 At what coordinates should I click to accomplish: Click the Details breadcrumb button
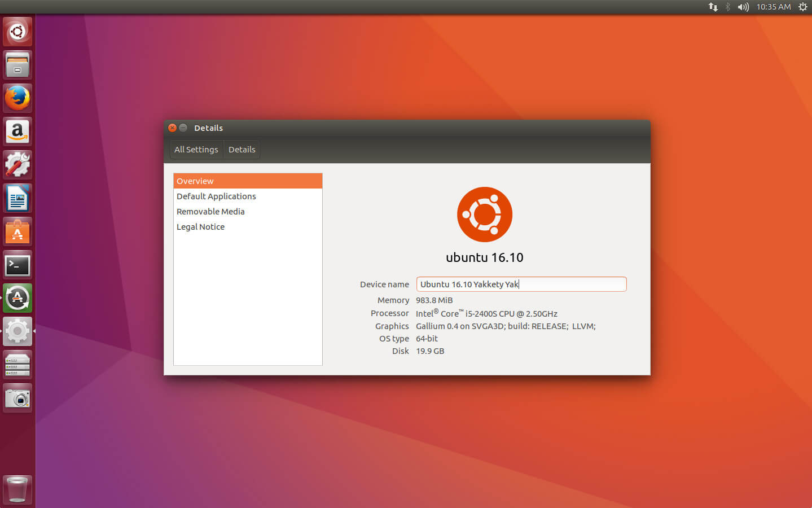click(242, 150)
